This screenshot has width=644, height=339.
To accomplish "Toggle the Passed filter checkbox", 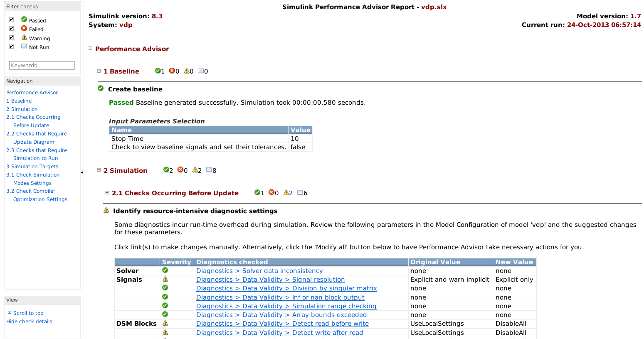I will (x=11, y=20).
